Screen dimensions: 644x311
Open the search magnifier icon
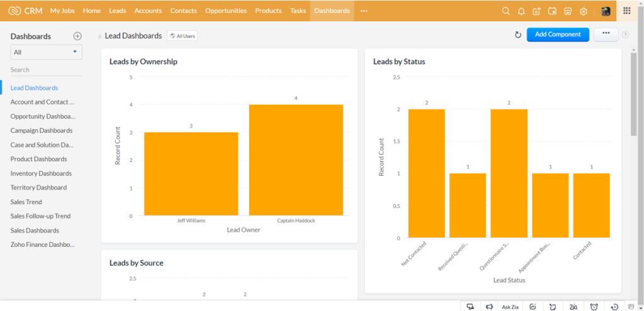[506, 11]
